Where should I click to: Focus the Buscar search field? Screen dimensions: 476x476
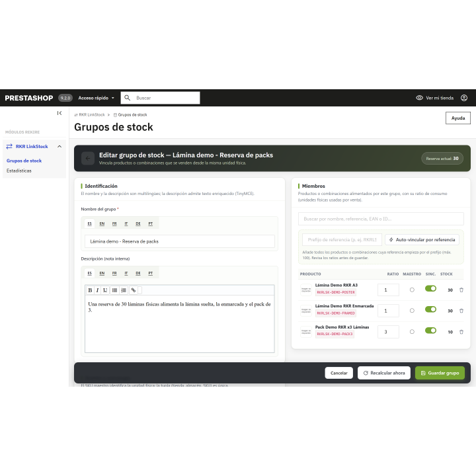point(160,98)
